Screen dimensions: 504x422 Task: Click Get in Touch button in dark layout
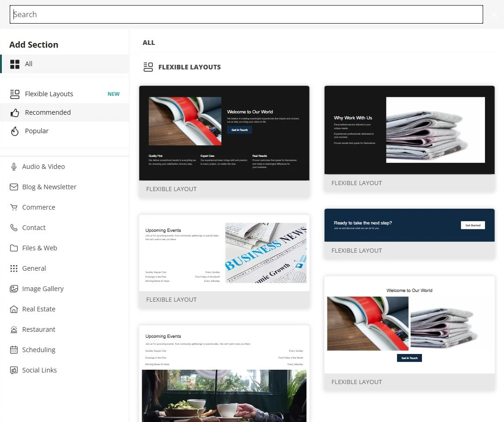(240, 130)
